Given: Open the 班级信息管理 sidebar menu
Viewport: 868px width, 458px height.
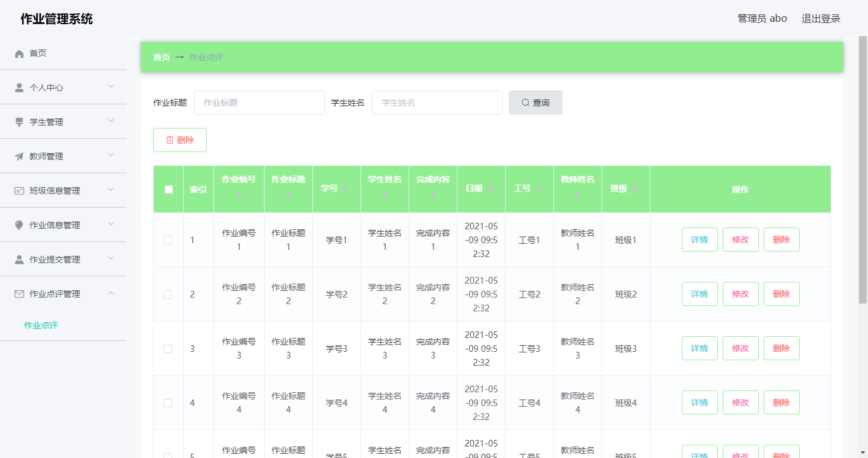Looking at the screenshot, I should (x=63, y=191).
